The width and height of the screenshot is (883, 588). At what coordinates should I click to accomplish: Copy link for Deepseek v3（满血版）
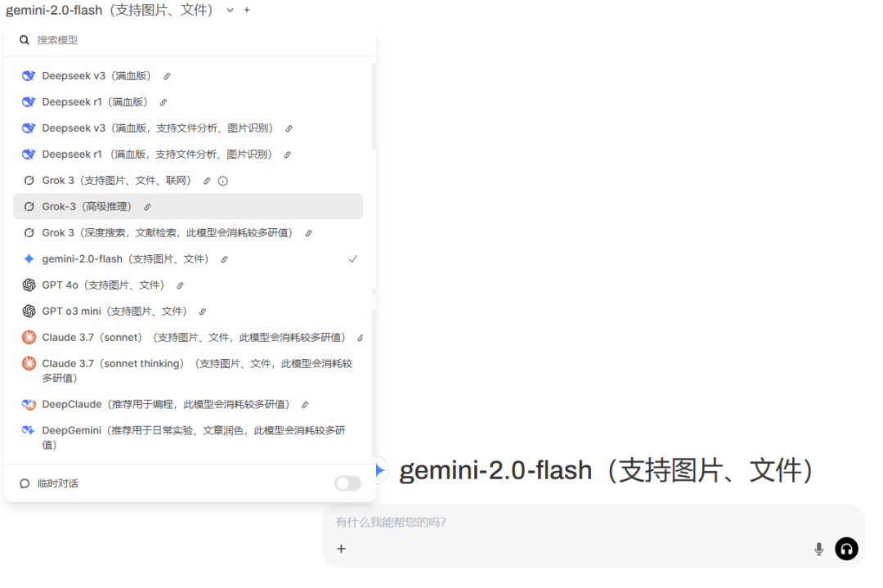(x=167, y=77)
